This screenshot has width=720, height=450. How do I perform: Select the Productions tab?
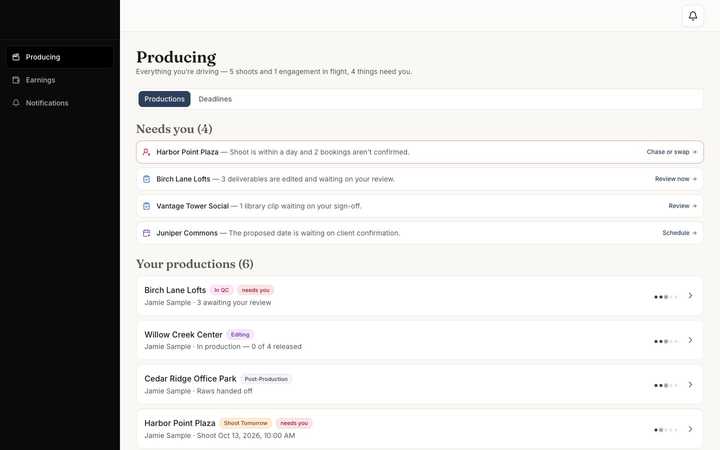point(164,99)
